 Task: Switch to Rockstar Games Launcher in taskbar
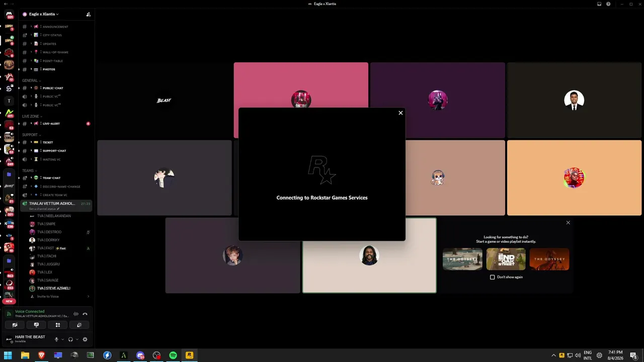[189, 355]
